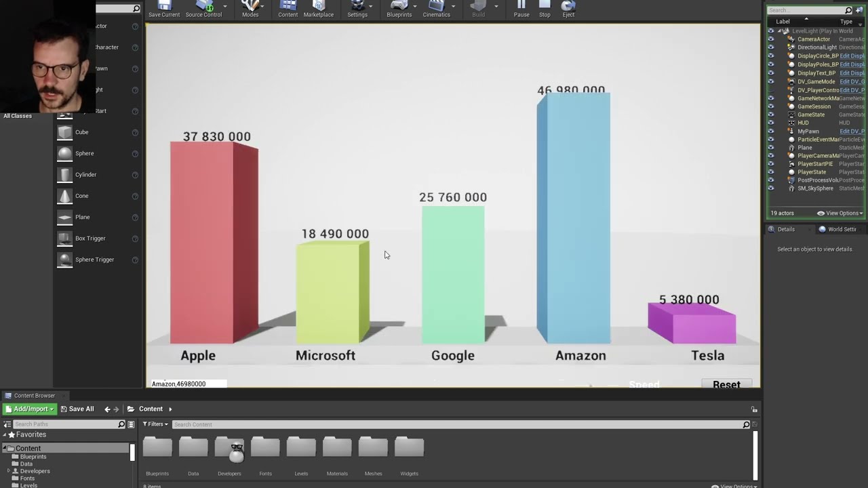
Task: Open the Filters dropdown in Content Browser
Action: coord(155,424)
